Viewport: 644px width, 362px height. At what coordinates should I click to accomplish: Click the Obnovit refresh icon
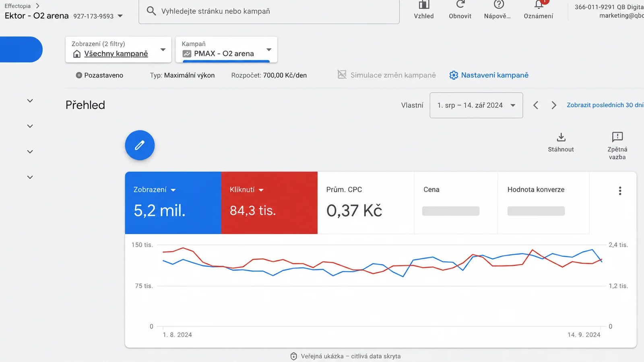tap(460, 4)
